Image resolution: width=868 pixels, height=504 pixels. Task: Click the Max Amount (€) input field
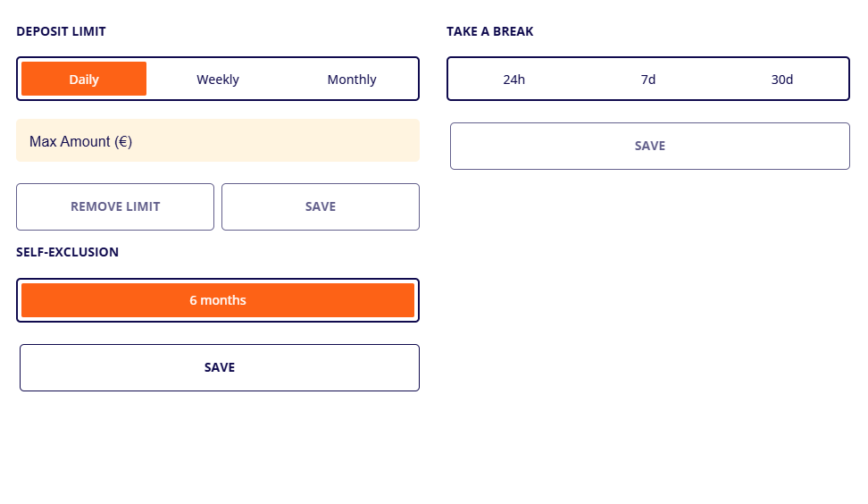click(218, 141)
